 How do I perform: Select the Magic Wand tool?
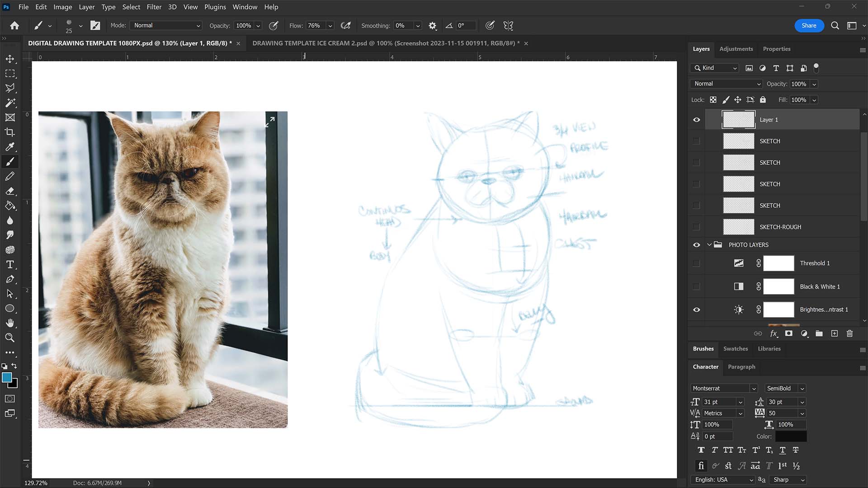(9, 103)
